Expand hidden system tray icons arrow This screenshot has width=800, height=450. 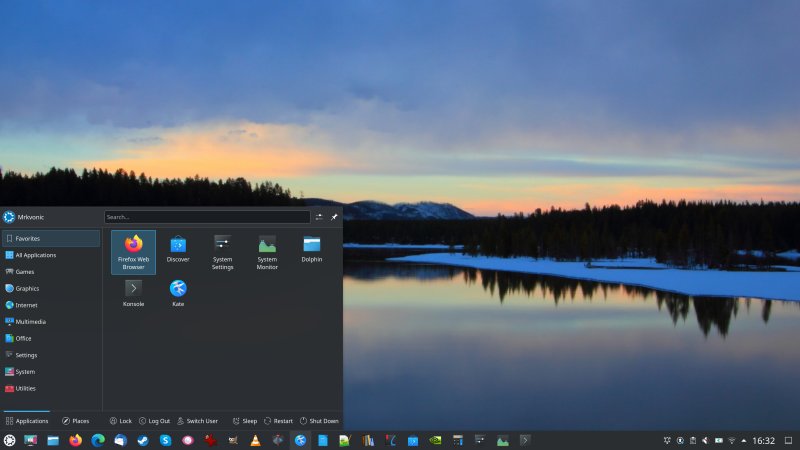pyautogui.click(x=743, y=440)
